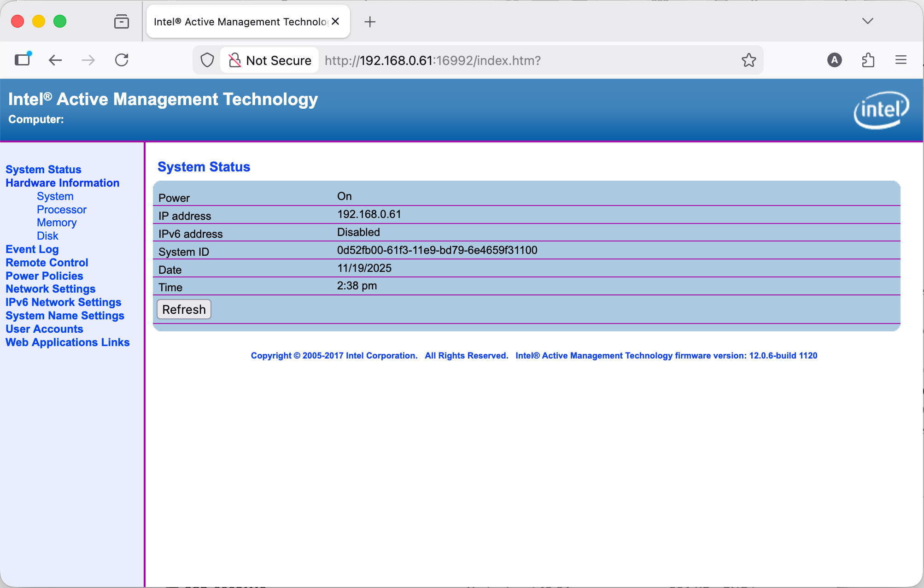
Task: Click the Refresh button
Action: (x=183, y=309)
